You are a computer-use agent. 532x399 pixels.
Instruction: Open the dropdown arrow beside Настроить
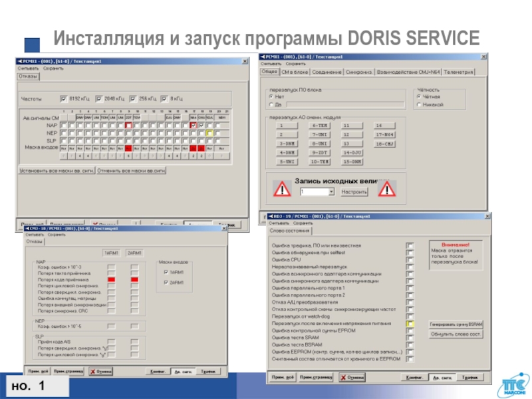tap(331, 192)
